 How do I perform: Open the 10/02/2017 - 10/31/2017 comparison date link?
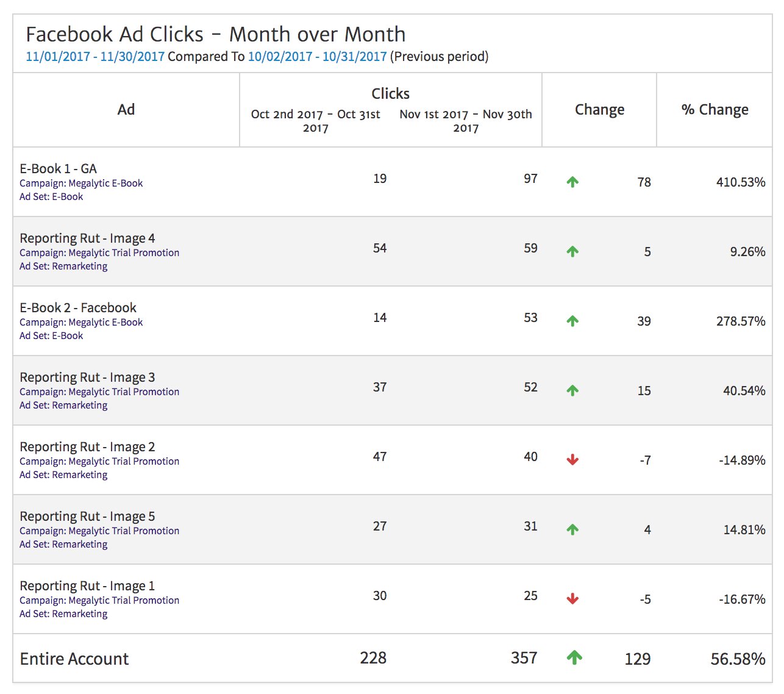point(317,57)
